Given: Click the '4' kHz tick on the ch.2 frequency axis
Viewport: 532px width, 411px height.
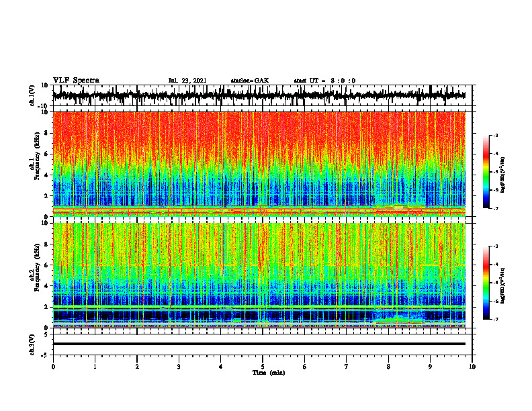Looking at the screenshot, I should (x=46, y=286).
